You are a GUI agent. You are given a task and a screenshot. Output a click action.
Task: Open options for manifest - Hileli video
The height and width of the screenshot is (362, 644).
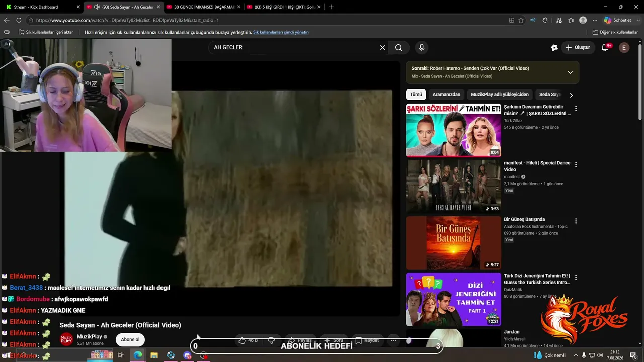(576, 164)
